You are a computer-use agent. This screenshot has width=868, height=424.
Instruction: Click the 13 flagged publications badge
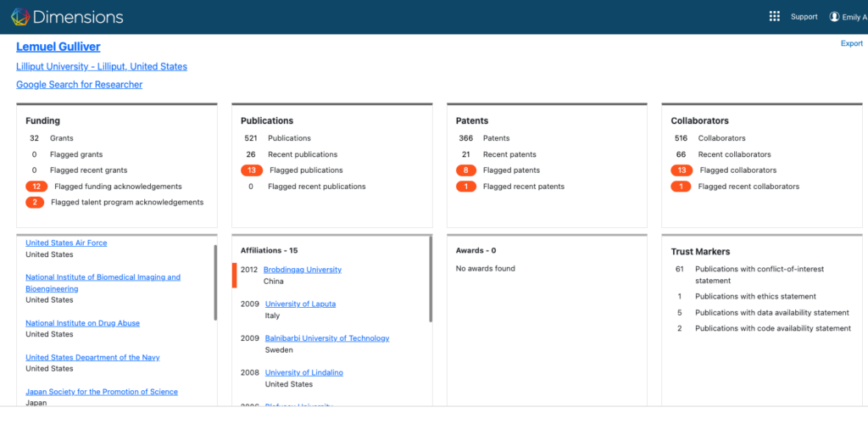coord(251,170)
